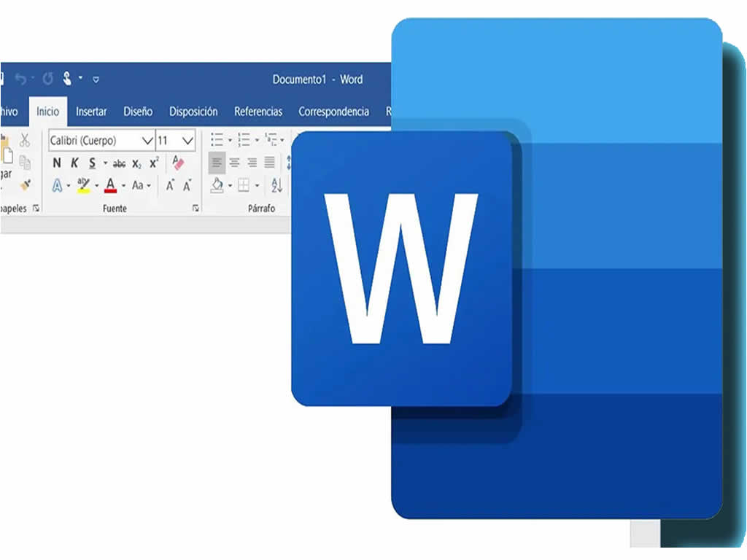The width and height of the screenshot is (747, 560).
Task: Toggle bold with the N button
Action: [x=57, y=163]
